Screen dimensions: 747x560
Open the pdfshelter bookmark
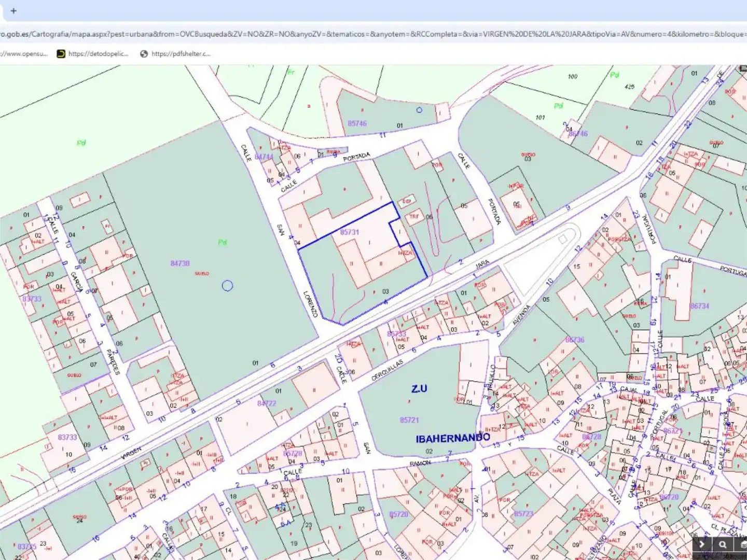[175, 53]
